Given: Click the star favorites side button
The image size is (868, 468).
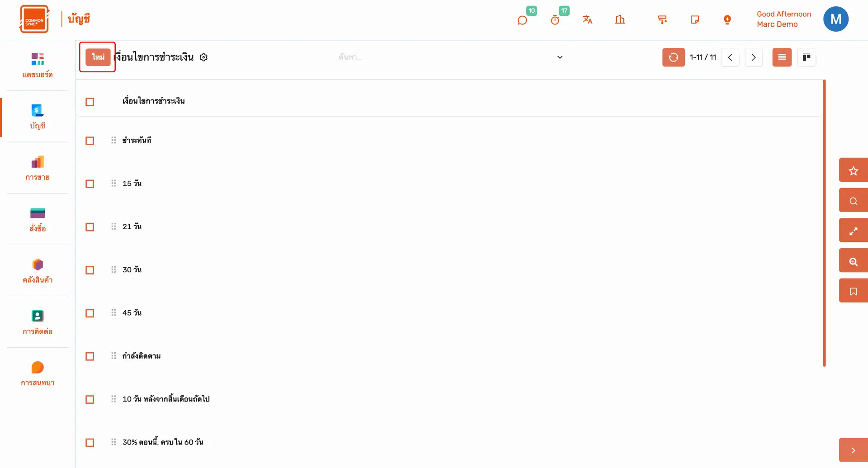Looking at the screenshot, I should coord(853,171).
